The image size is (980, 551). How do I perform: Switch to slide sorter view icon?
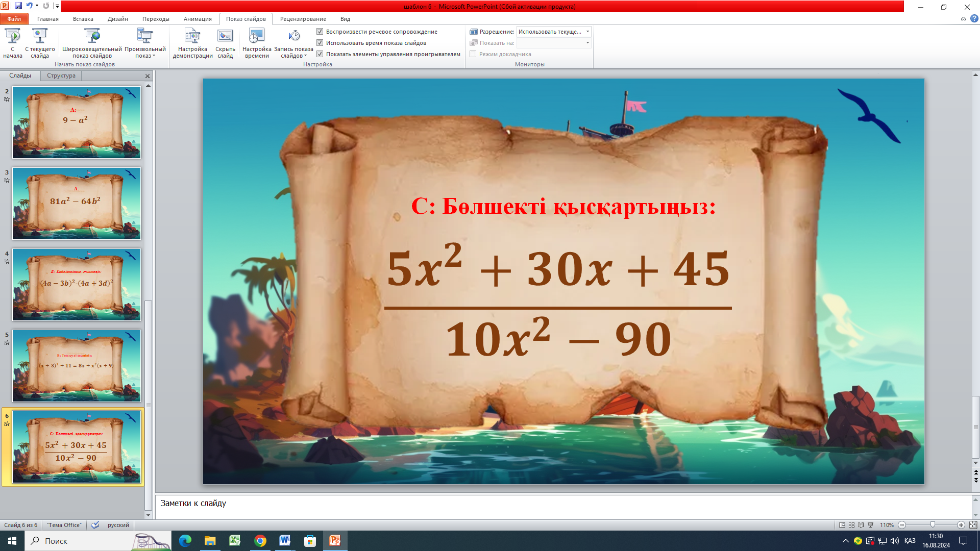click(851, 525)
